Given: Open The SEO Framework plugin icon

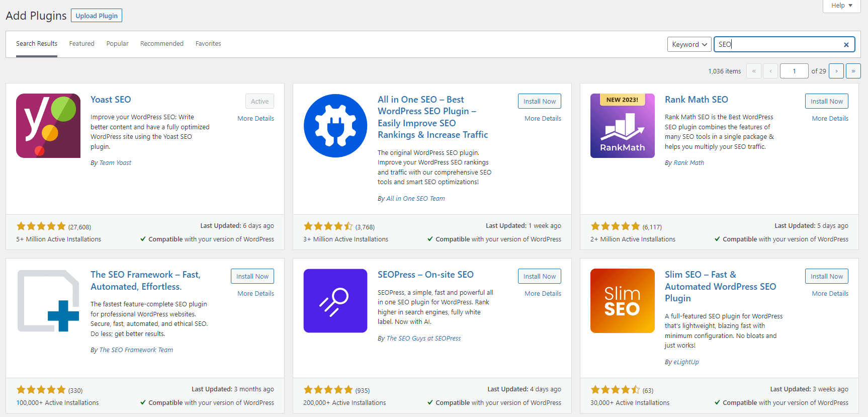Looking at the screenshot, I should [x=48, y=301].
